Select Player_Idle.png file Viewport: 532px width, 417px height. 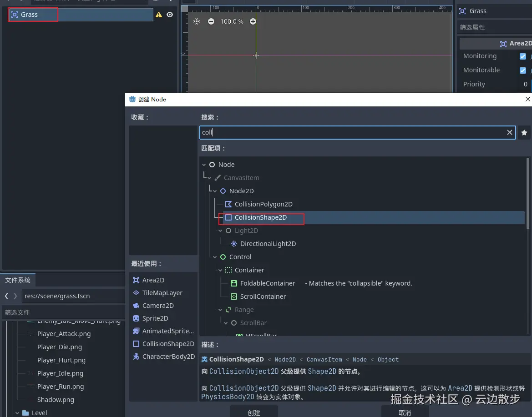(60, 374)
